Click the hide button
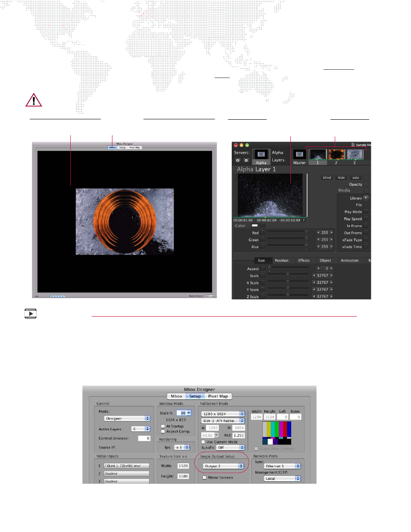 point(341,177)
